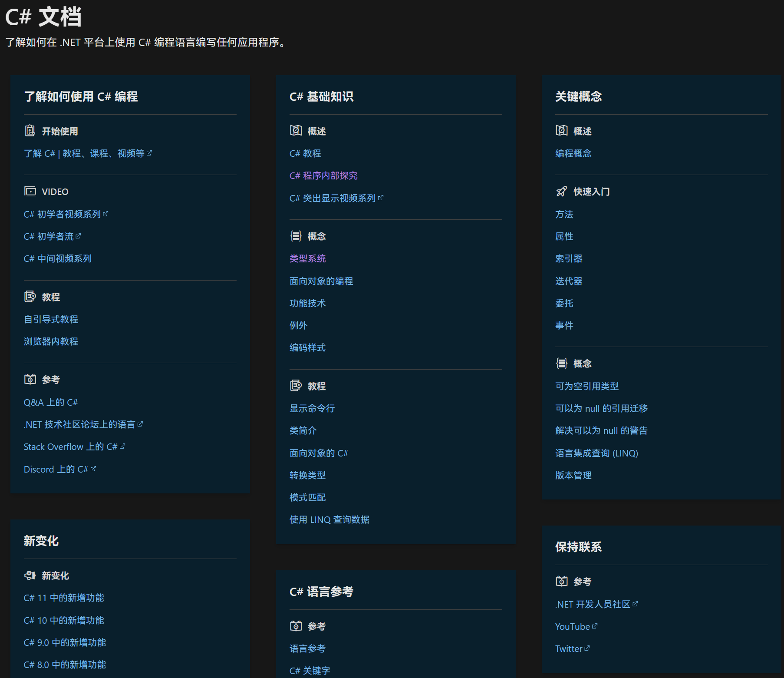
Task: Click the 开始使用 section icon
Action: [30, 131]
